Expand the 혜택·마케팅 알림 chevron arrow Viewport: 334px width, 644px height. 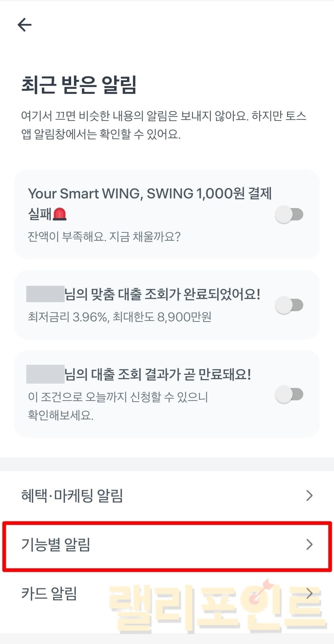309,495
